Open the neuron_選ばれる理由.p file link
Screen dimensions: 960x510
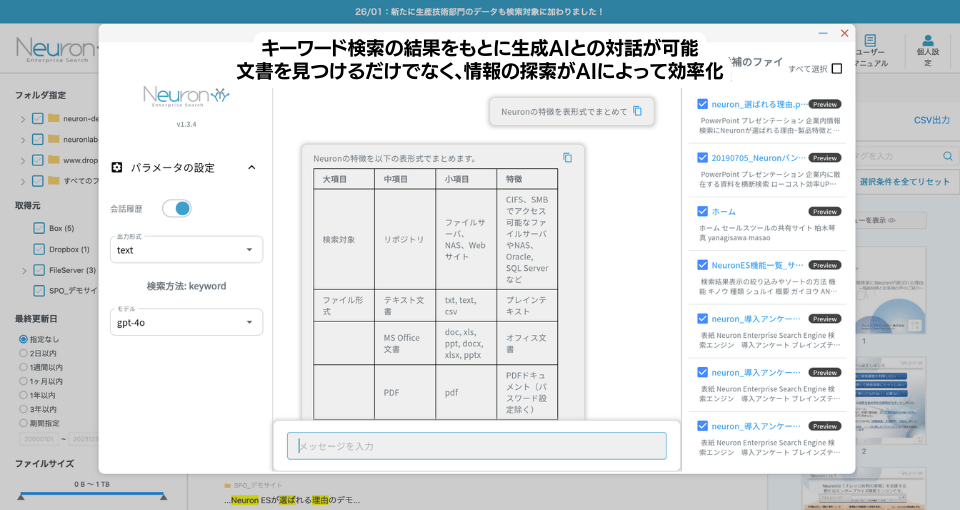pos(759,104)
